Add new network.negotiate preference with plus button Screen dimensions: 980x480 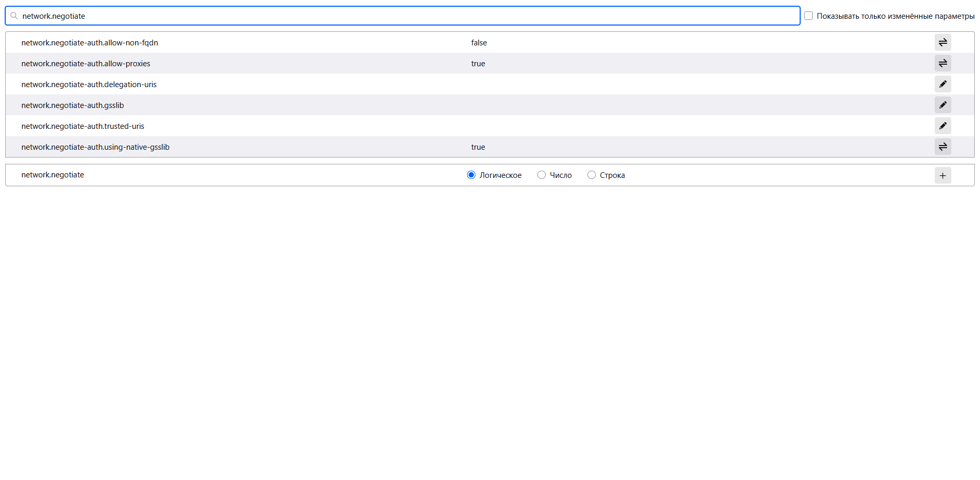pyautogui.click(x=942, y=175)
